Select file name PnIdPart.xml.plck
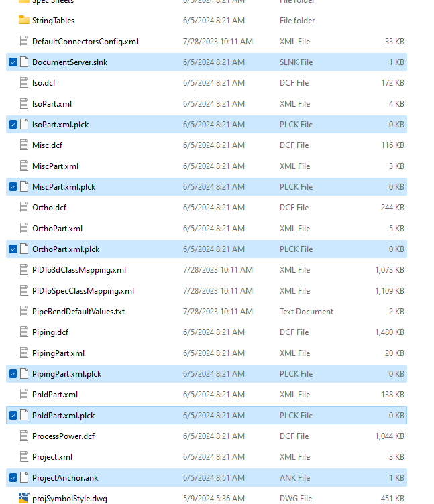Screen dimensions: 434x504 click(x=63, y=416)
